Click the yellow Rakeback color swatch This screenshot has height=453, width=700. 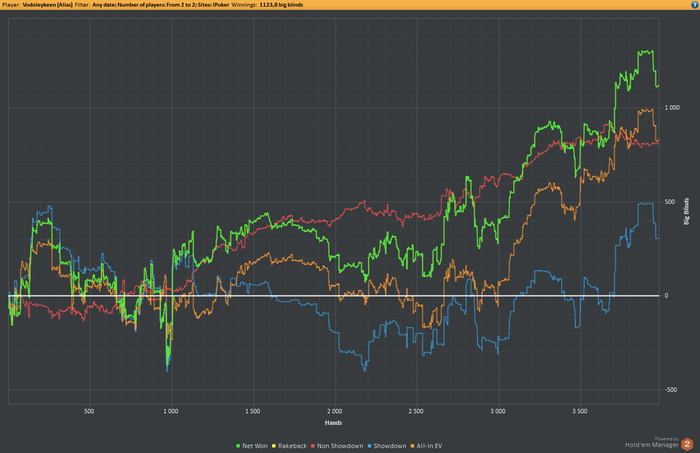pyautogui.click(x=274, y=446)
